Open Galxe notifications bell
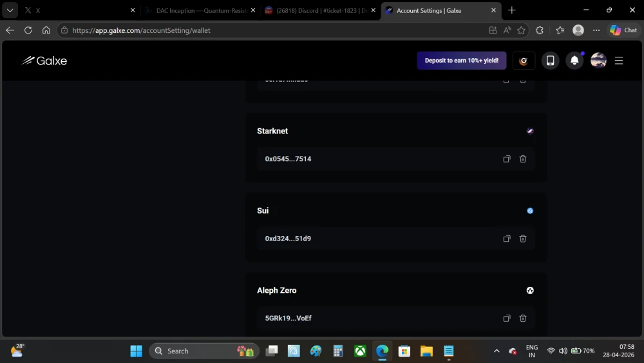Viewport: 644px width, 363px height. [x=574, y=61]
